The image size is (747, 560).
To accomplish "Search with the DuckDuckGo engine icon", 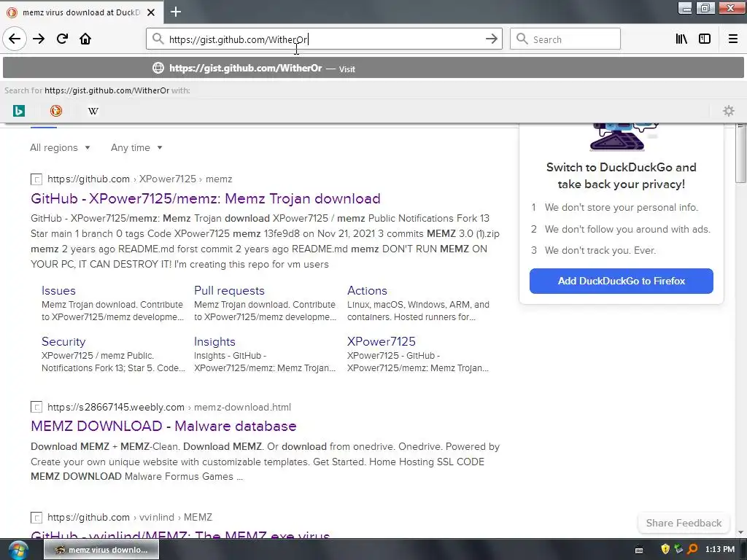I will [x=55, y=111].
